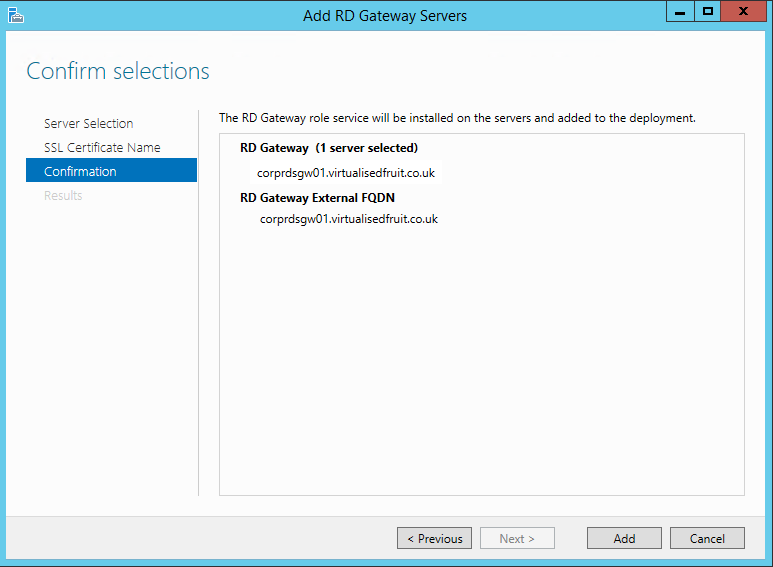773x567 pixels.
Task: Select the FQDN value under External FQDN
Action: coord(348,219)
